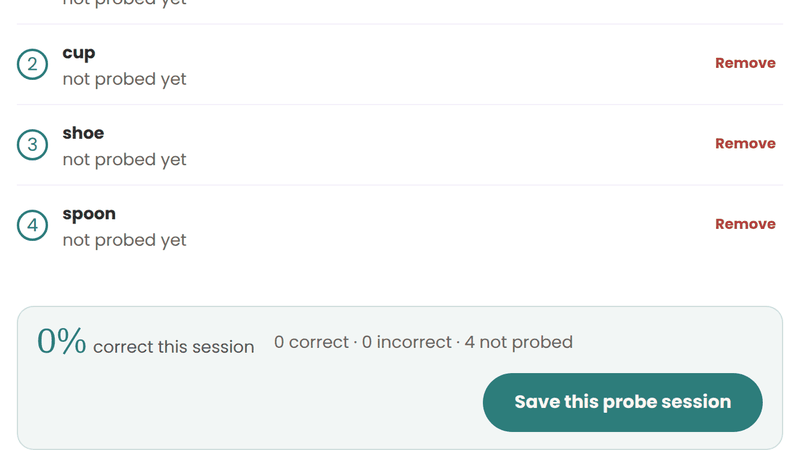This screenshot has height=450, width=800.
Task: Click the '4 not probed' count
Action: click(x=518, y=342)
